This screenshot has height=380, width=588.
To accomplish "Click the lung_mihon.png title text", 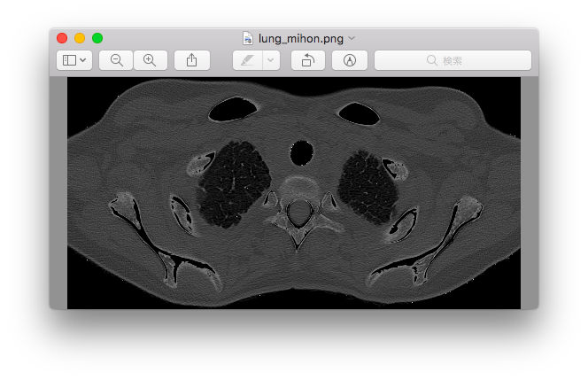I will [301, 39].
